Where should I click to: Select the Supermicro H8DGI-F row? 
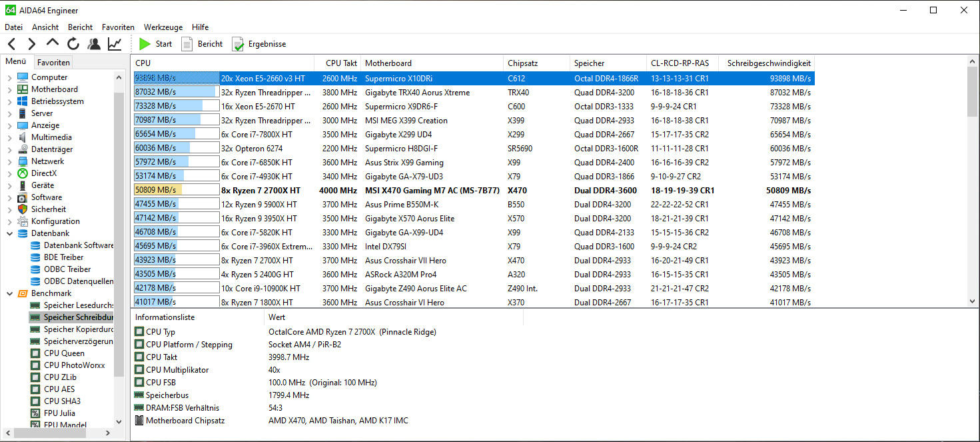[473, 149]
